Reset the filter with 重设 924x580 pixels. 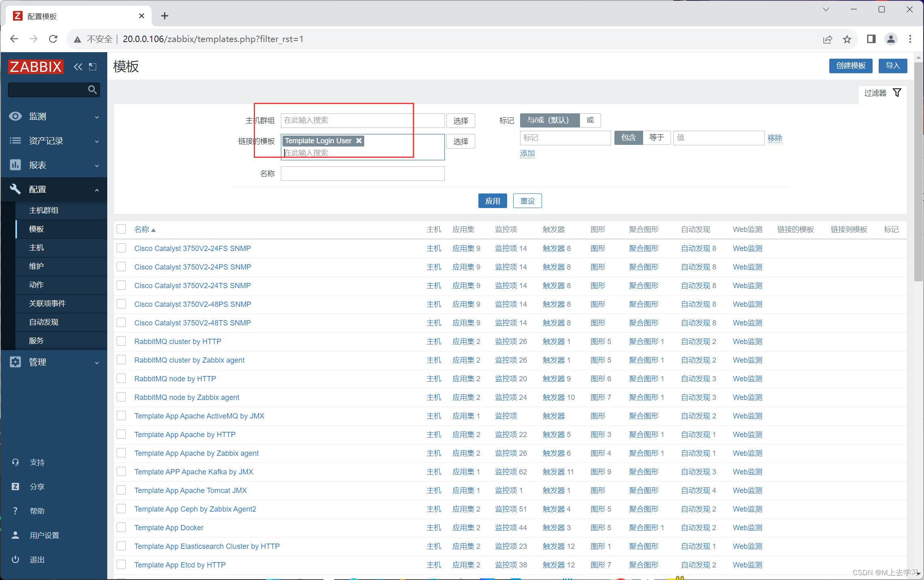(x=527, y=201)
